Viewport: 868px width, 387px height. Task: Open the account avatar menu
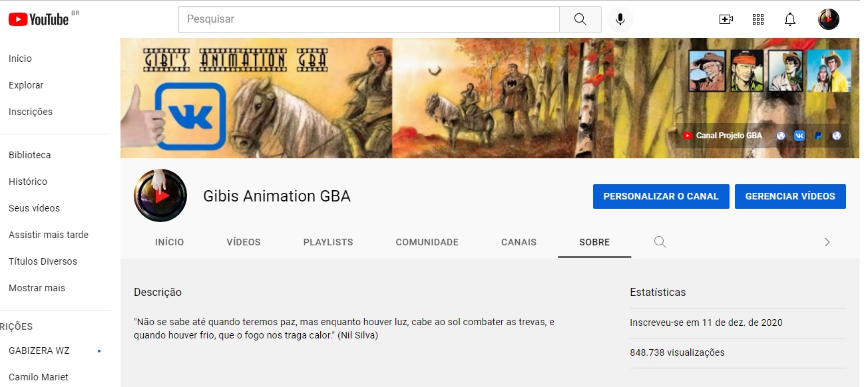829,19
